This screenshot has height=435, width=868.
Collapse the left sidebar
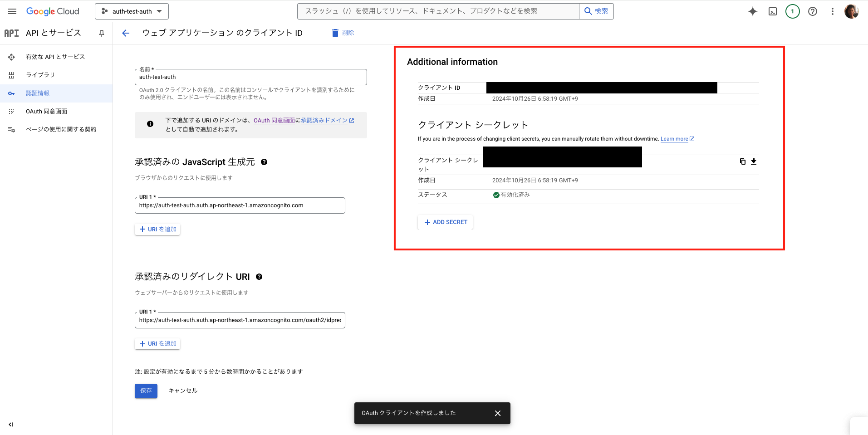[x=11, y=425]
